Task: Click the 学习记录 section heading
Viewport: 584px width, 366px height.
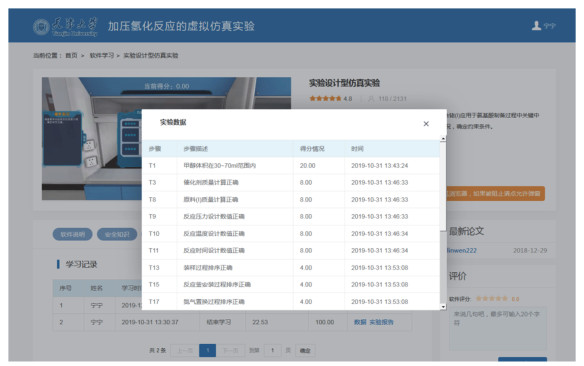Action: (x=81, y=264)
